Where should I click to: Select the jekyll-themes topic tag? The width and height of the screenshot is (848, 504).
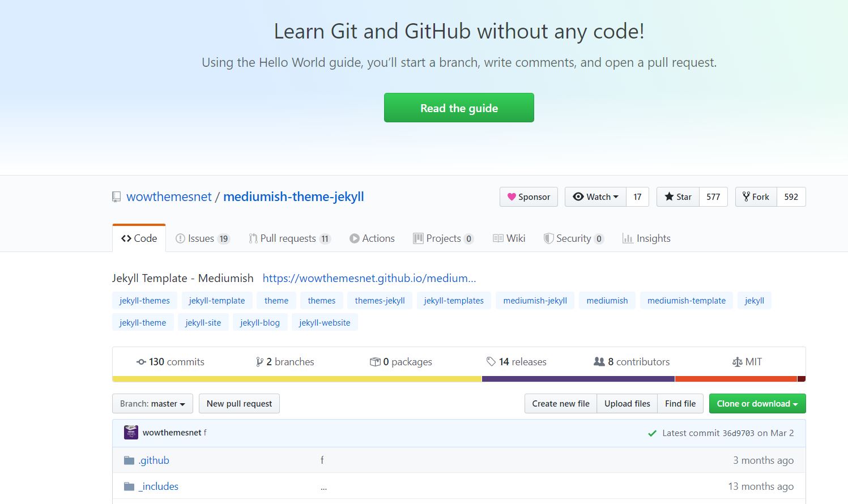(144, 301)
